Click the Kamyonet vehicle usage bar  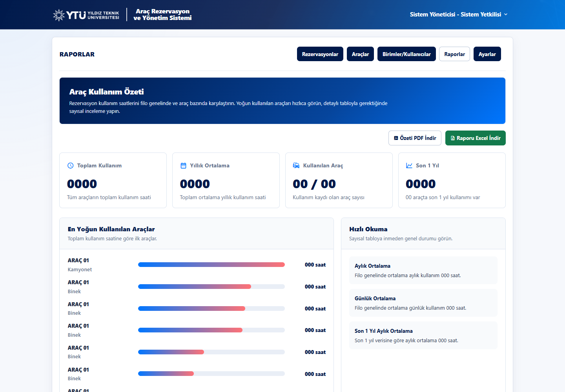click(211, 265)
